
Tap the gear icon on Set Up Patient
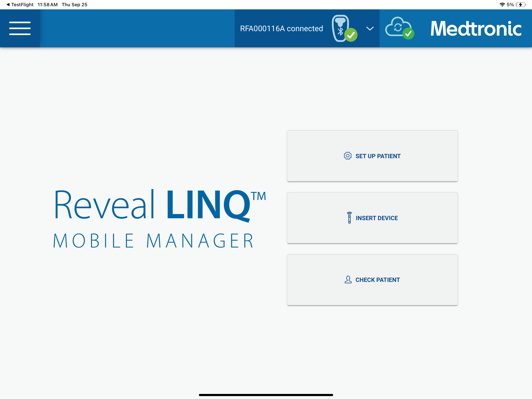click(x=348, y=156)
